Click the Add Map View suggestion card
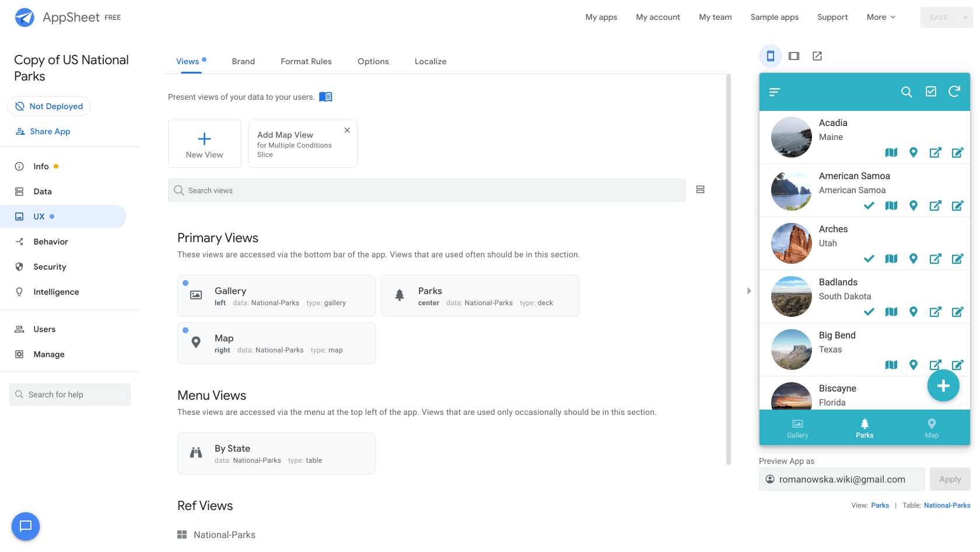 pyautogui.click(x=302, y=144)
